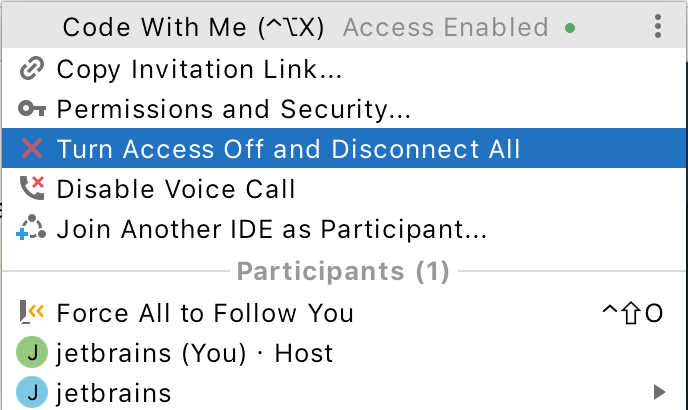Viewport: 688px width, 410px height.
Task: Click the Join Another IDE participant icon
Action: click(32, 229)
